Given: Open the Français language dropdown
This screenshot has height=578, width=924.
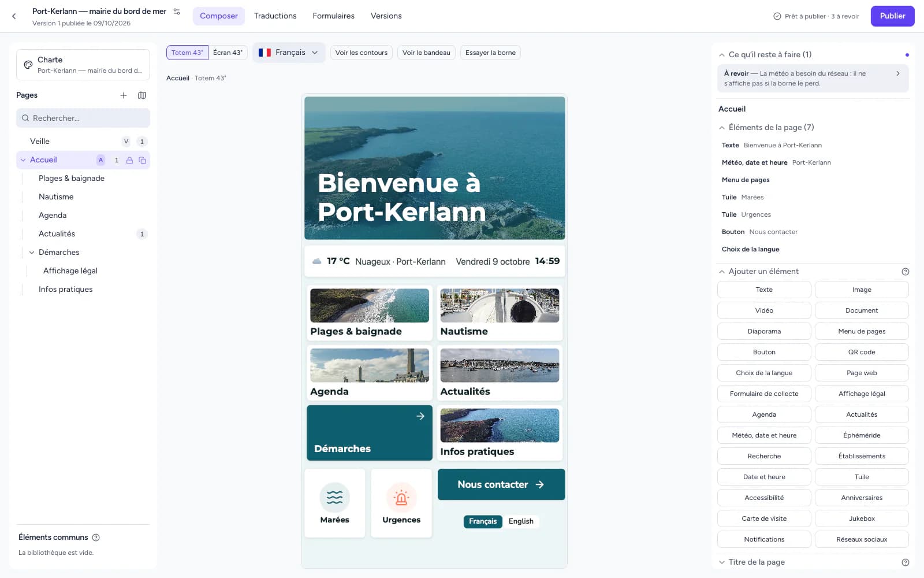Looking at the screenshot, I should point(289,53).
